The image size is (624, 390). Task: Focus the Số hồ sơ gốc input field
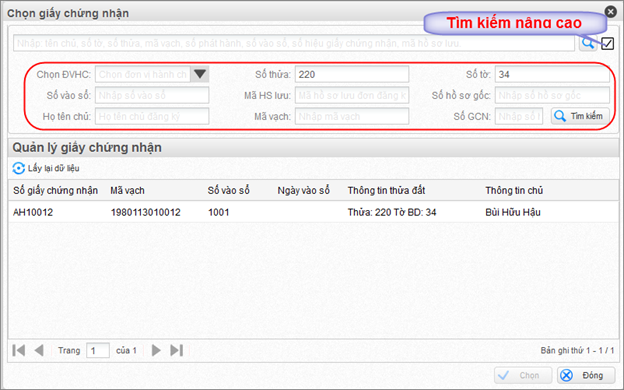coord(552,95)
